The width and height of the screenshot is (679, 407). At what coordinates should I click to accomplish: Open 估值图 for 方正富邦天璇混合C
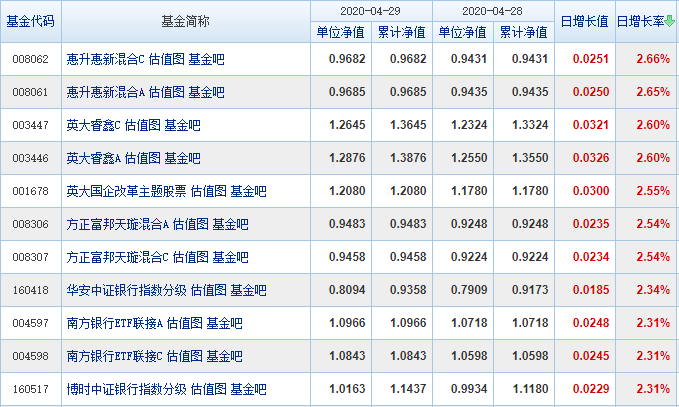tap(191, 257)
